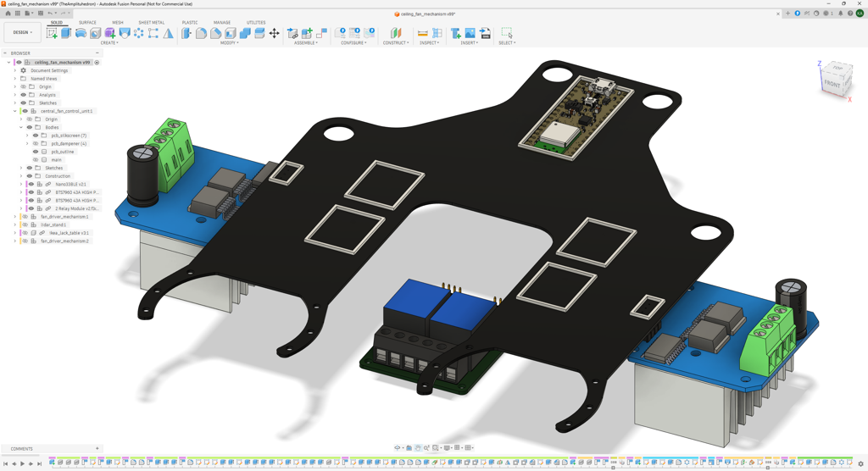Collapse the Bodies folder
This screenshot has height=471, width=868.
click(21, 127)
